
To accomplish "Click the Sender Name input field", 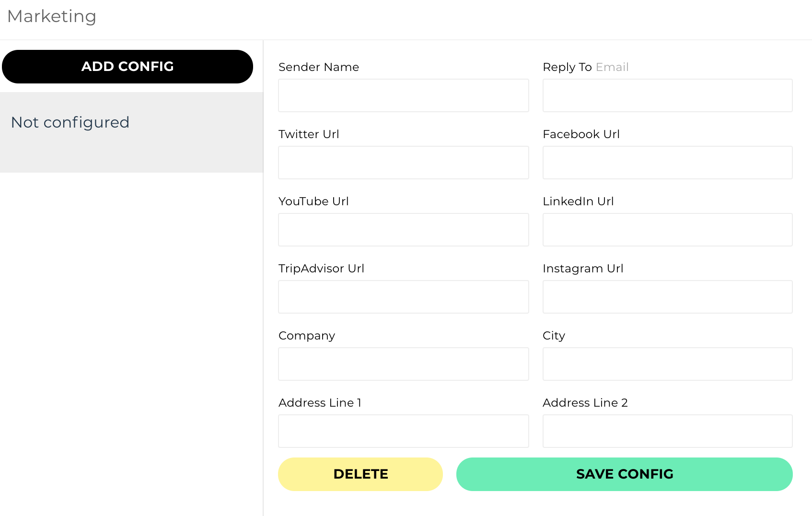I will pyautogui.click(x=403, y=95).
